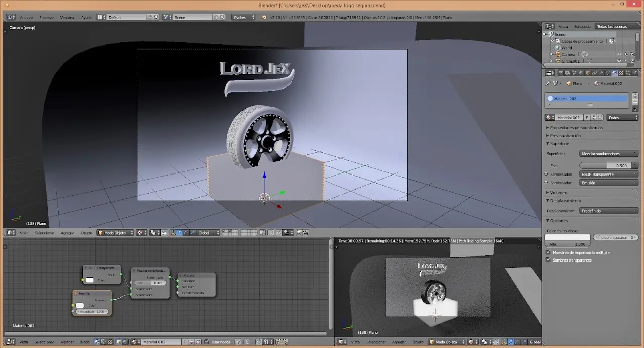Open the Datos link dropdown
Viewport: 644px width, 348px height.
click(x=622, y=117)
